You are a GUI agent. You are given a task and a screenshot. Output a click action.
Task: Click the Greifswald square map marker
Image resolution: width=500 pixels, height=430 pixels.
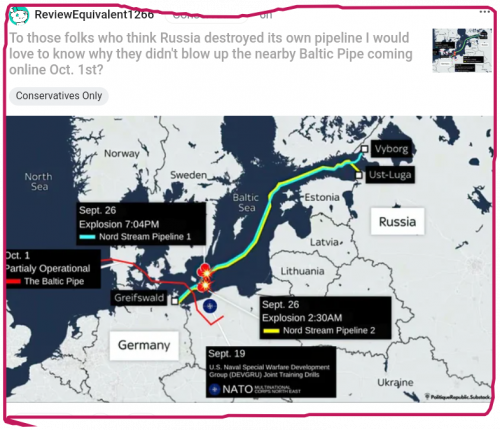tap(175, 301)
